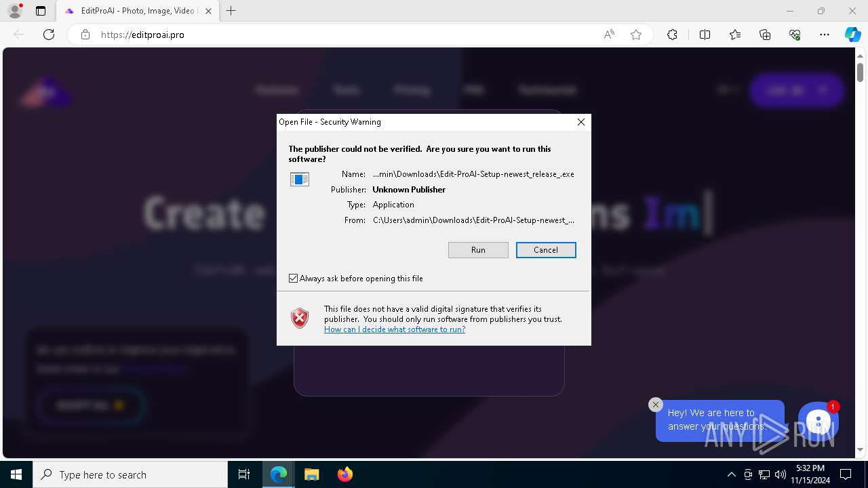The height and width of the screenshot is (488, 868).
Task: Click the browser back arrow
Action: point(19,35)
